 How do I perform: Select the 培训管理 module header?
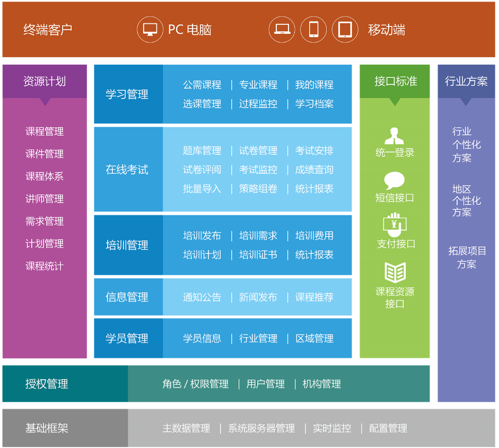click(x=128, y=245)
